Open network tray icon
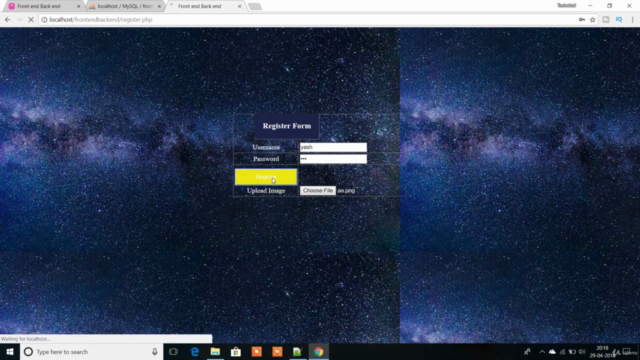 click(562, 351)
